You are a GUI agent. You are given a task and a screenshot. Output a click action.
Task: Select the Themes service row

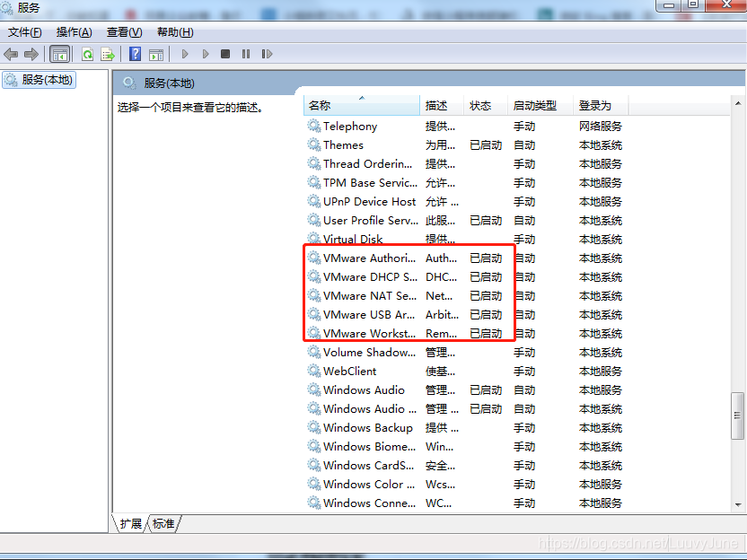coord(466,144)
